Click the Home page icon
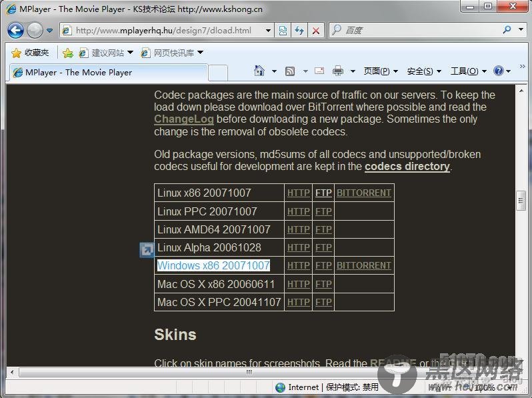Viewport: 532px width, 398px height. pyautogui.click(x=259, y=71)
